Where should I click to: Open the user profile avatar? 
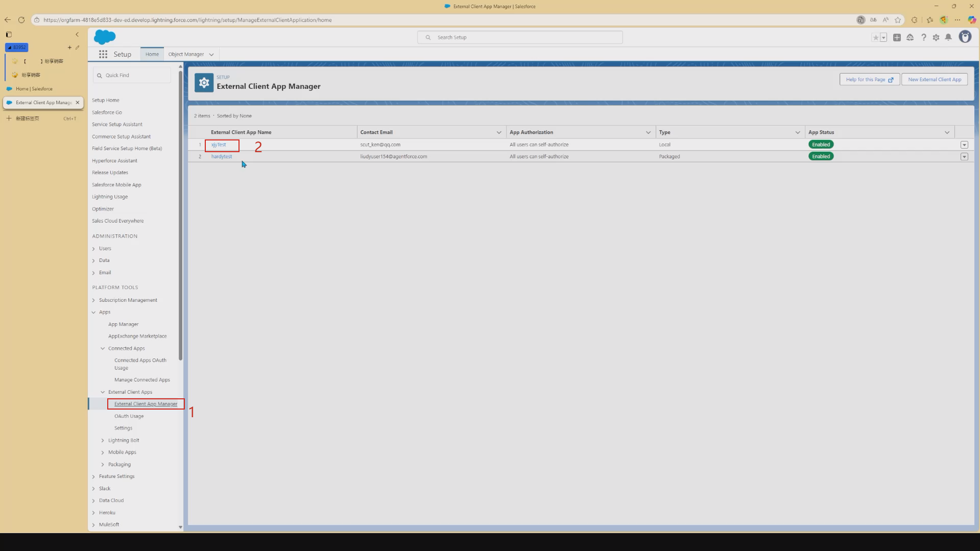coord(965,37)
